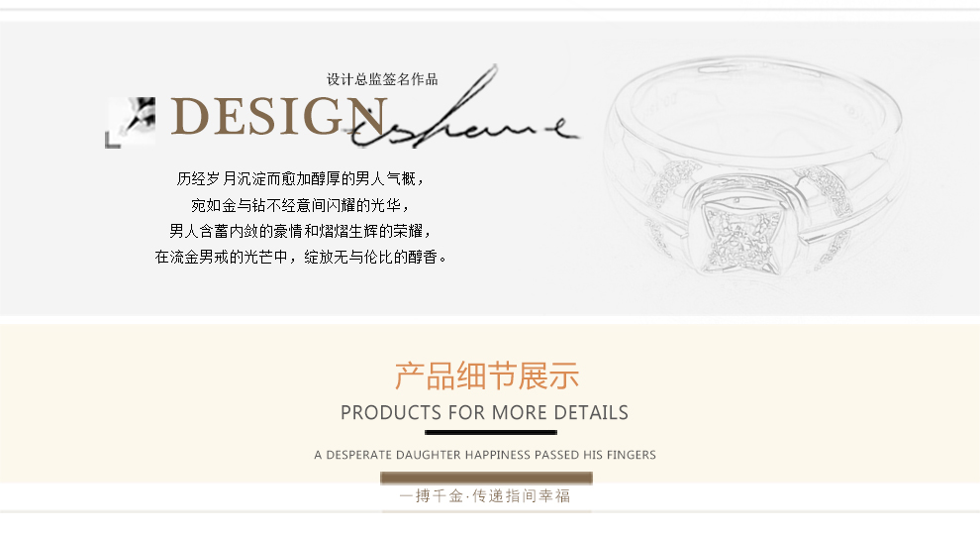This screenshot has width=980, height=536.
Task: Click the black divider bar under heading
Action: (491, 432)
